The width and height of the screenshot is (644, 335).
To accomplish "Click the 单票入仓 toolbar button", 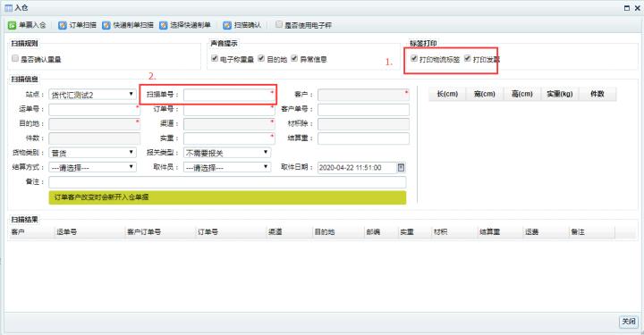I will (27, 25).
